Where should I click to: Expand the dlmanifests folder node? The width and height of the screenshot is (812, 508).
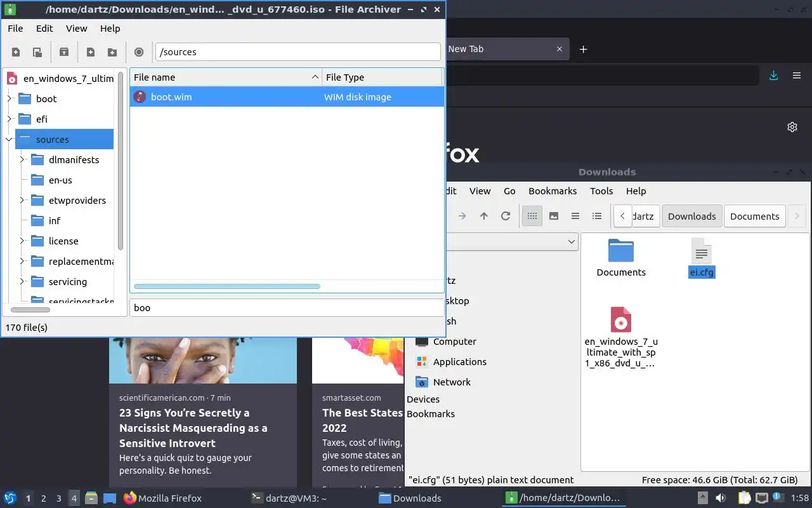click(x=22, y=159)
